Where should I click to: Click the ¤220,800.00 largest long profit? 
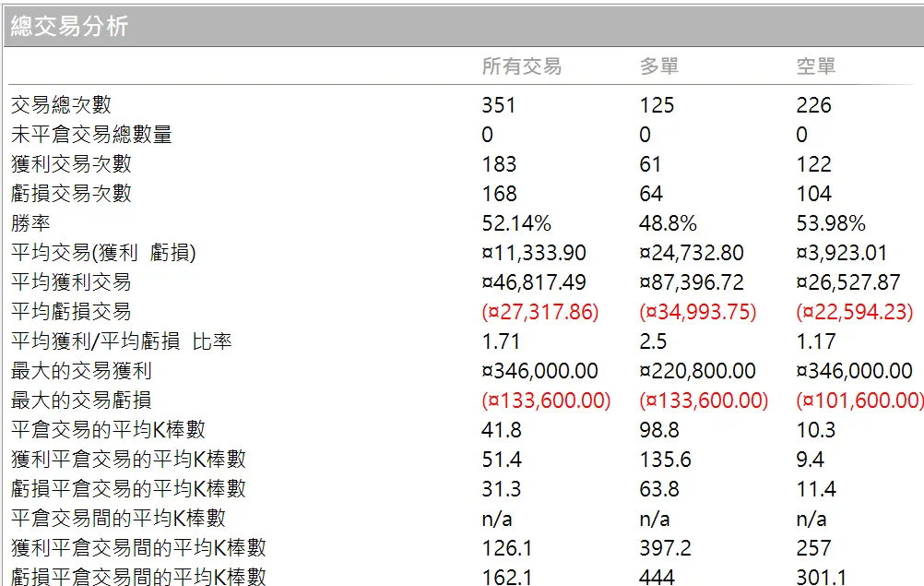pos(697,371)
